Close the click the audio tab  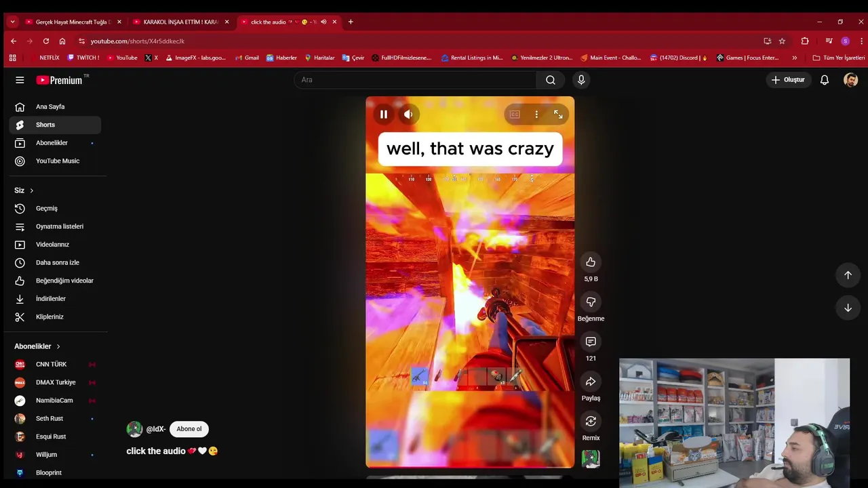[334, 22]
